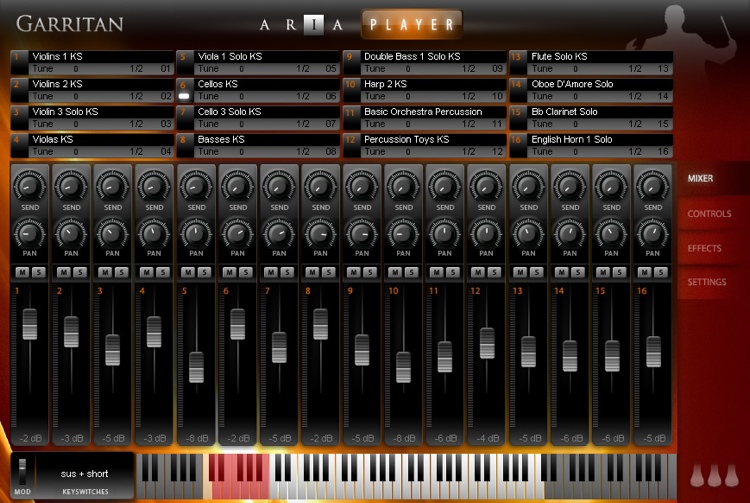This screenshot has width=750, height=503.
Task: Mute mixer channel 7
Action: point(271,272)
